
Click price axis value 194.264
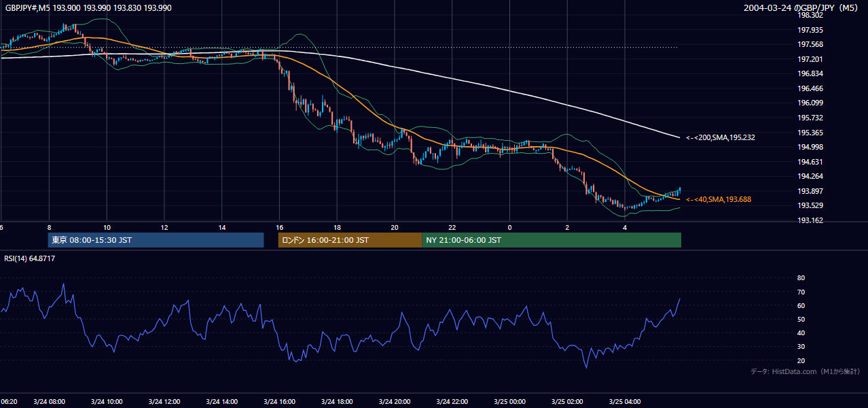click(810, 176)
